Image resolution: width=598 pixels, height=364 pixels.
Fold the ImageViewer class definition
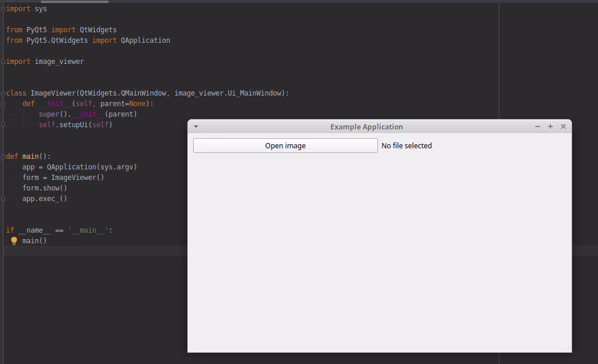pyautogui.click(x=3, y=93)
